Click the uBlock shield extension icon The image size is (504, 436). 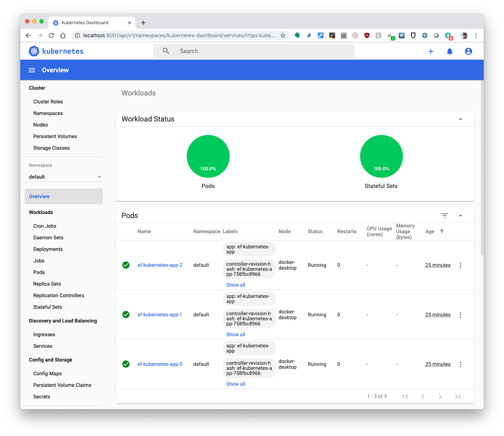coord(367,35)
